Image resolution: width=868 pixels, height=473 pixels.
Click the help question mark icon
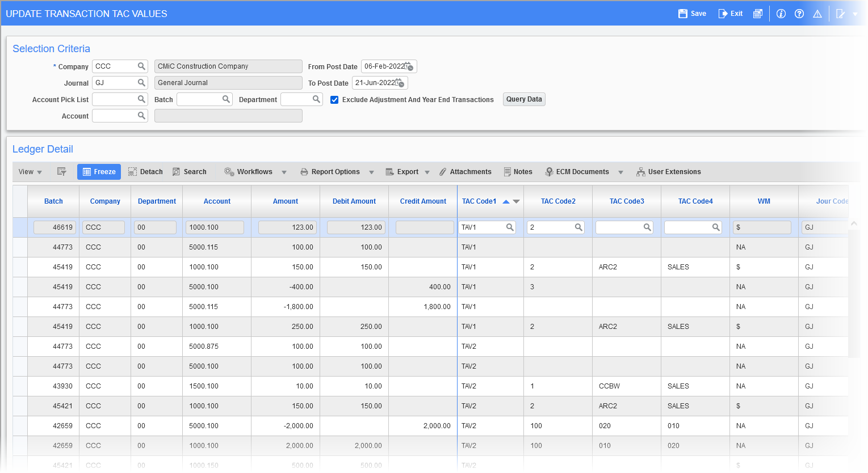(799, 14)
